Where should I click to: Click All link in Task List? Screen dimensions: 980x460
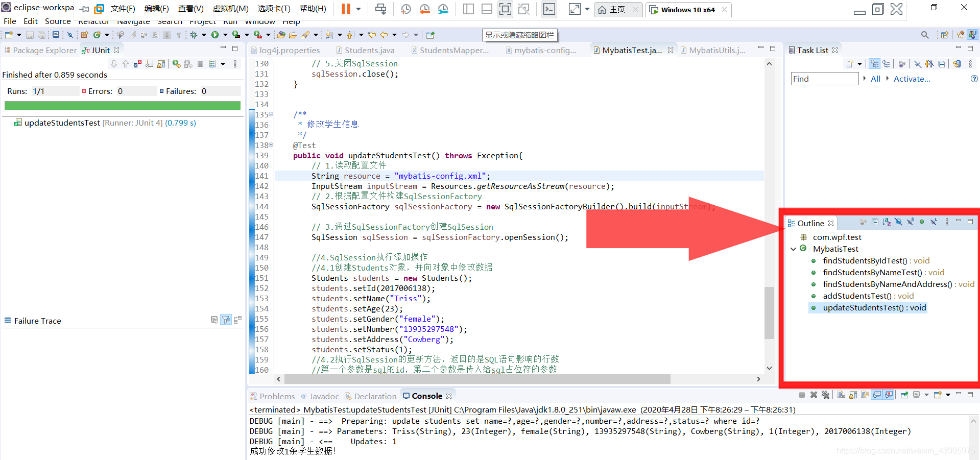(x=875, y=79)
